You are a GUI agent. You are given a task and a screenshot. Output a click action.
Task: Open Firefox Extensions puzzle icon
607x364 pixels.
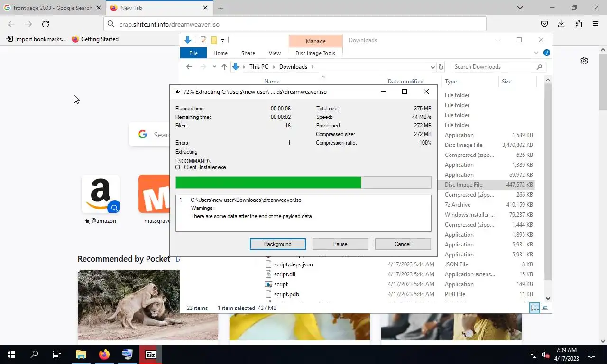[x=579, y=24]
